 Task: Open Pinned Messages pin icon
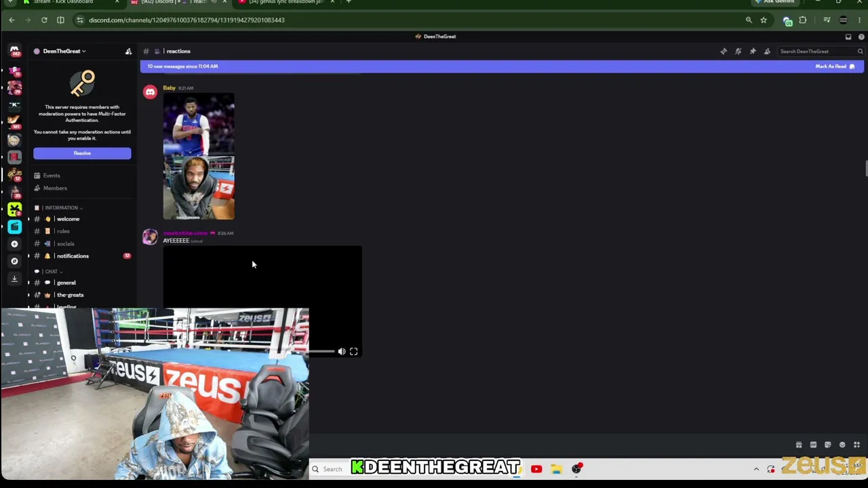tap(753, 52)
